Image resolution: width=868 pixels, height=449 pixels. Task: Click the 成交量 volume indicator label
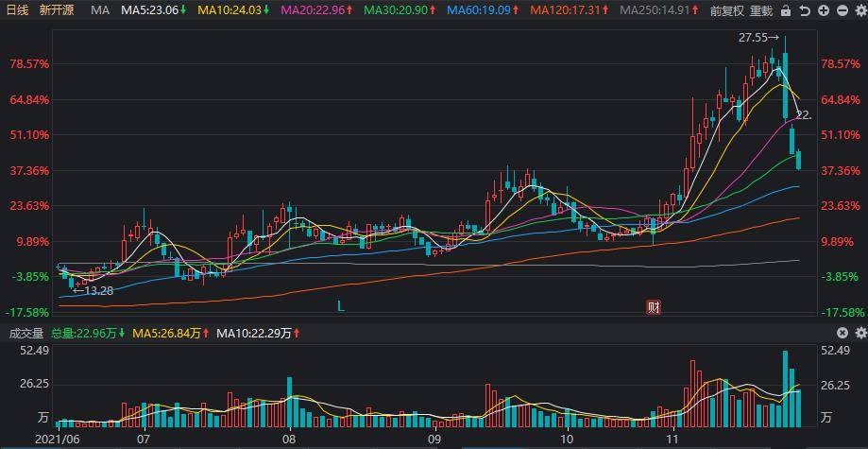(x=26, y=333)
